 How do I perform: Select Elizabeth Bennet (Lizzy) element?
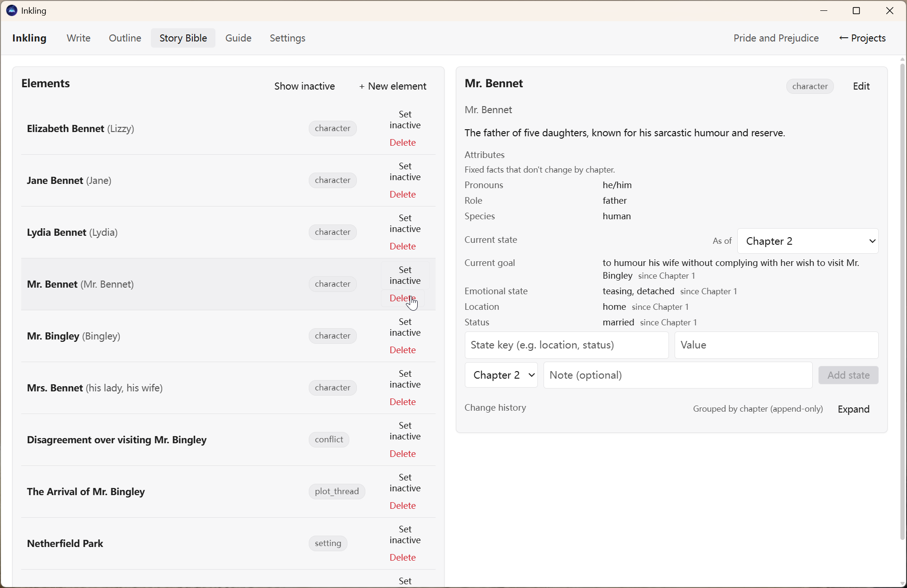(228, 129)
